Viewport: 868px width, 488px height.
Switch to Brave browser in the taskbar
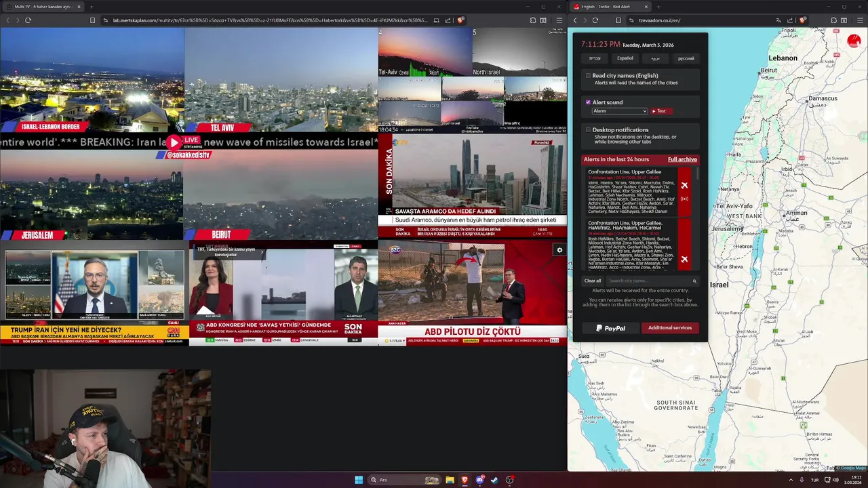pos(465,480)
